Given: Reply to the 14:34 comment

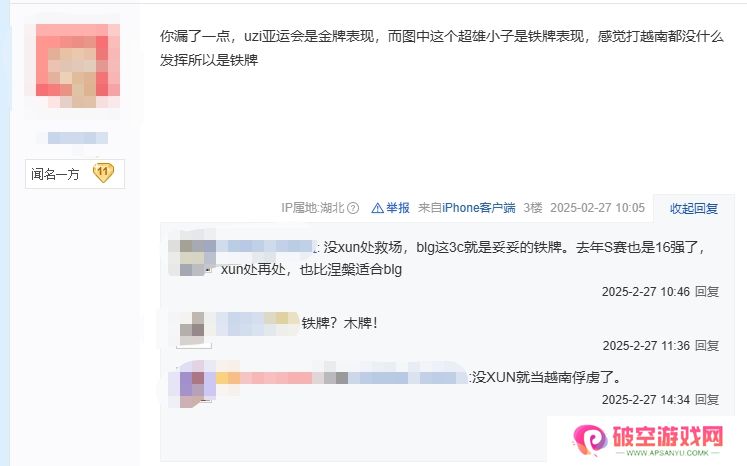Looking at the screenshot, I should 707,399.
